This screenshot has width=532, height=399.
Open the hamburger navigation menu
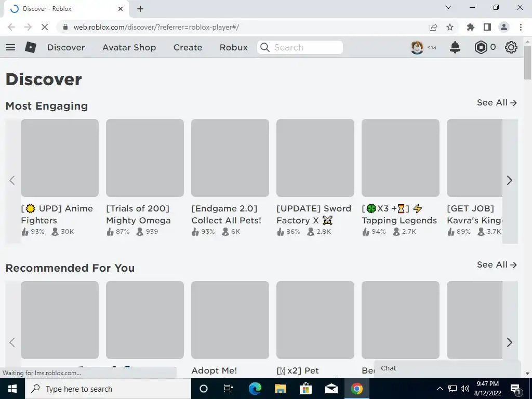click(10, 47)
